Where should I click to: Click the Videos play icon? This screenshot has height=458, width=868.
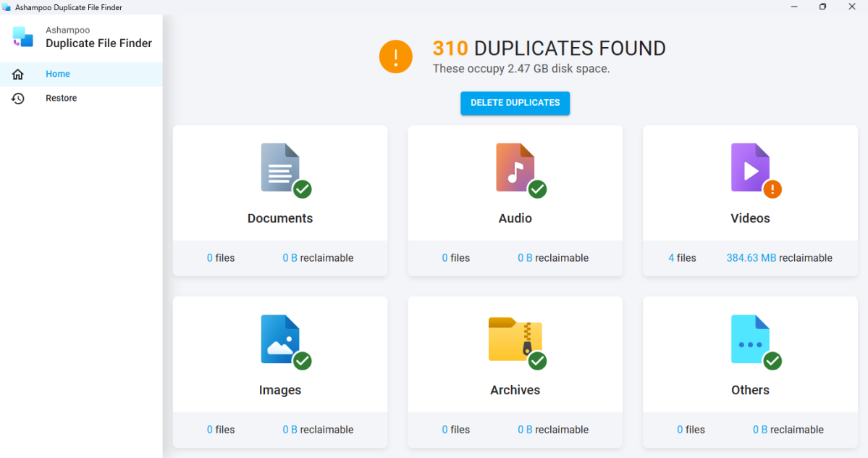click(750, 169)
